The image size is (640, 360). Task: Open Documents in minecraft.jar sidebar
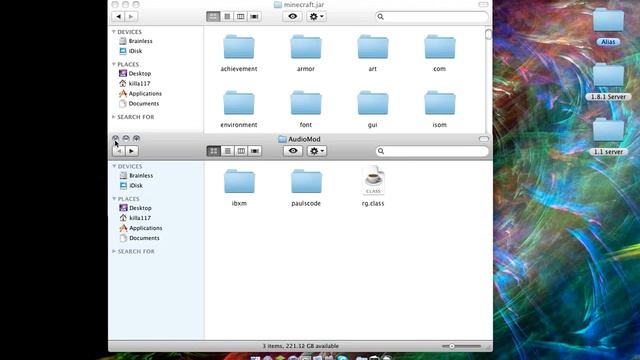click(139, 104)
